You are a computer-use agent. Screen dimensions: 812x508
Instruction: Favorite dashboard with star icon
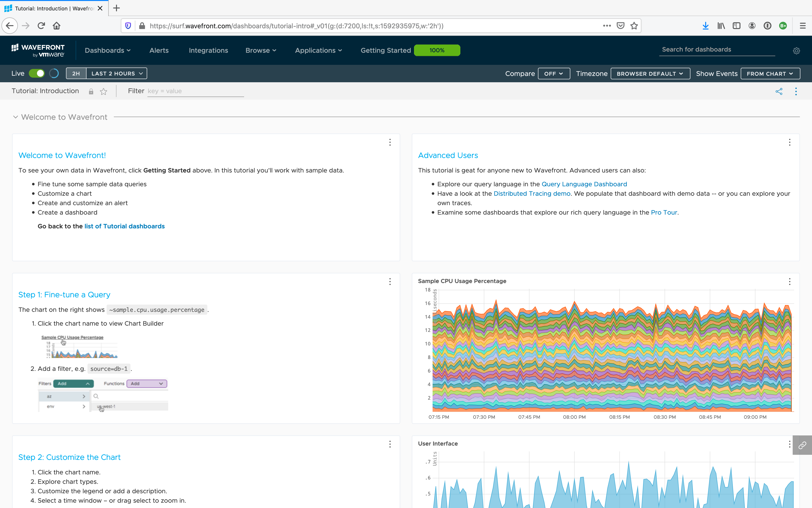(x=103, y=91)
